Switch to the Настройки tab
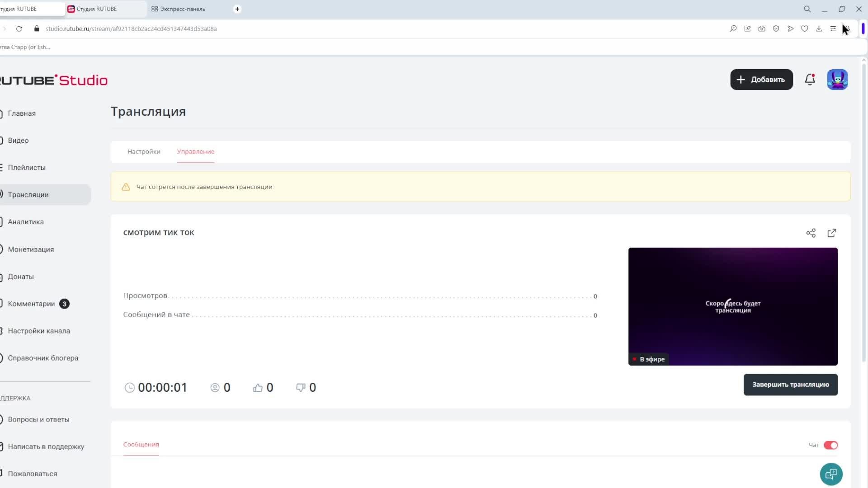 (x=144, y=152)
